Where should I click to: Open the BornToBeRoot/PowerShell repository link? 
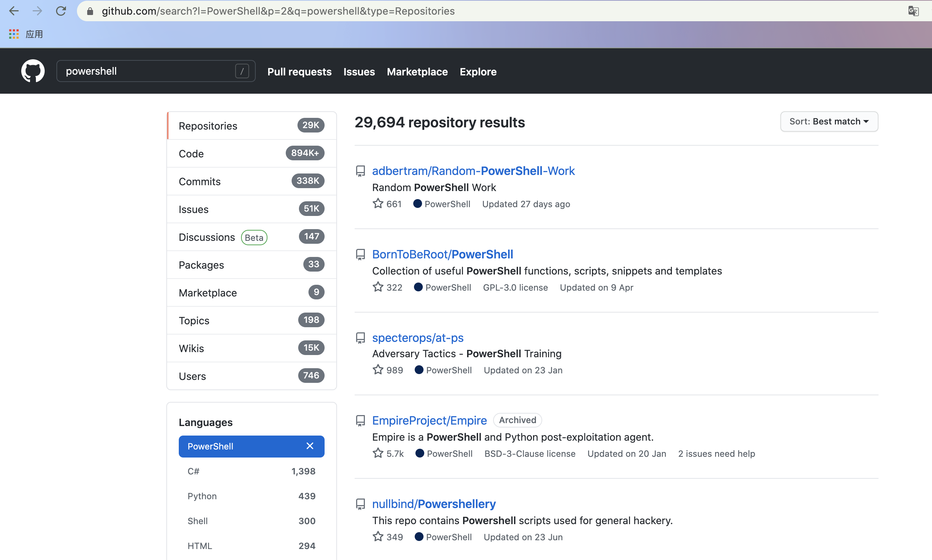click(442, 254)
